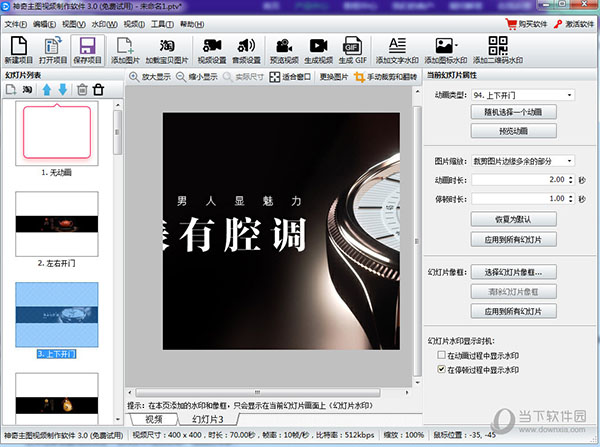Click 预览视频 preview video icon
600x447 pixels.
point(284,50)
